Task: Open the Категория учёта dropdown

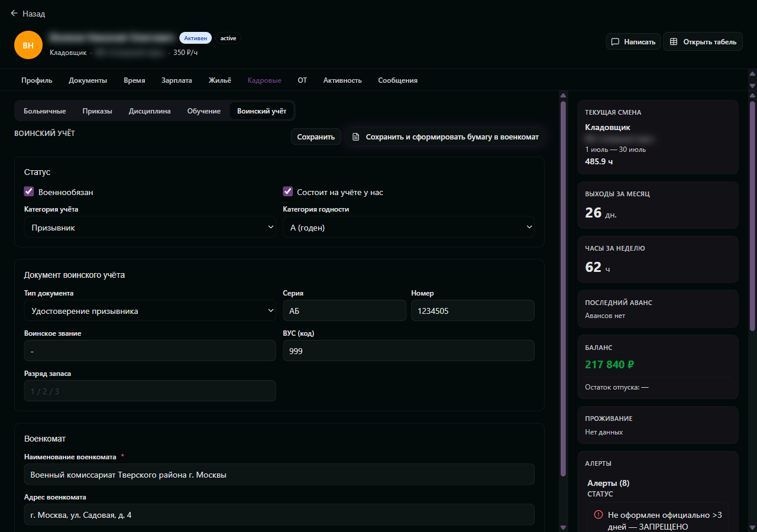Action: (x=150, y=227)
